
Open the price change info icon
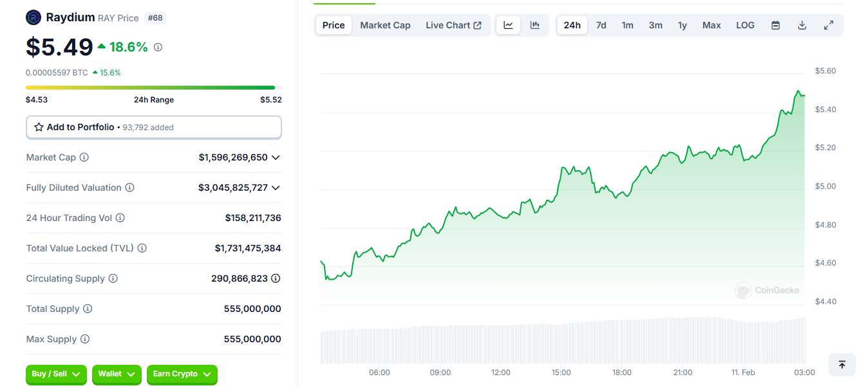[x=158, y=47]
